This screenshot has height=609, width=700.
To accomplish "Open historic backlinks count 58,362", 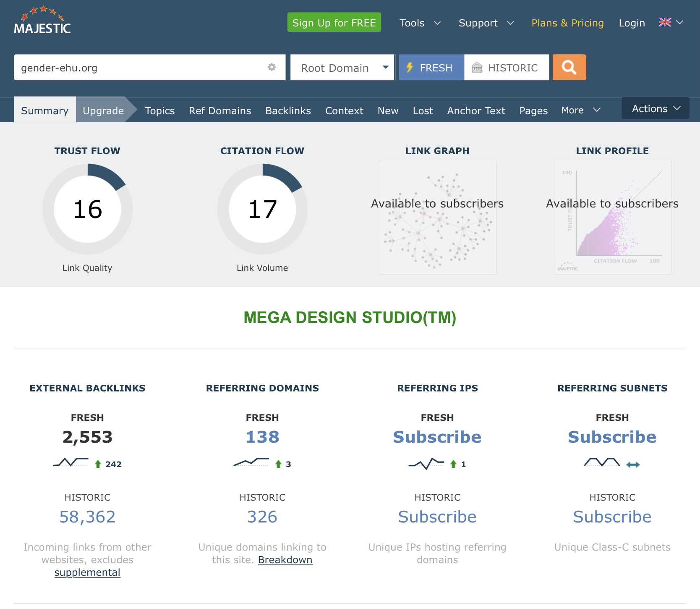I will tap(87, 517).
